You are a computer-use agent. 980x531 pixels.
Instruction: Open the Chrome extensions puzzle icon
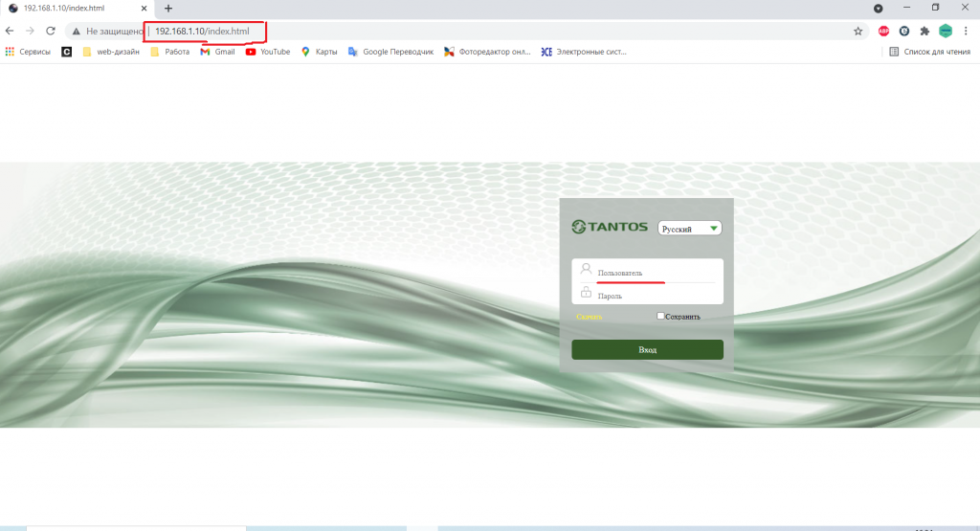tap(924, 31)
